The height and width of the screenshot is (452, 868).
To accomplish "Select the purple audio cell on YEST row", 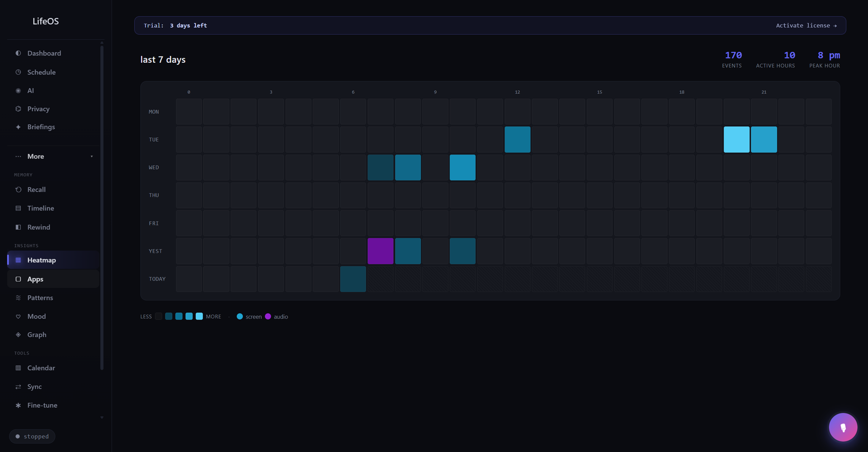I will click(380, 251).
